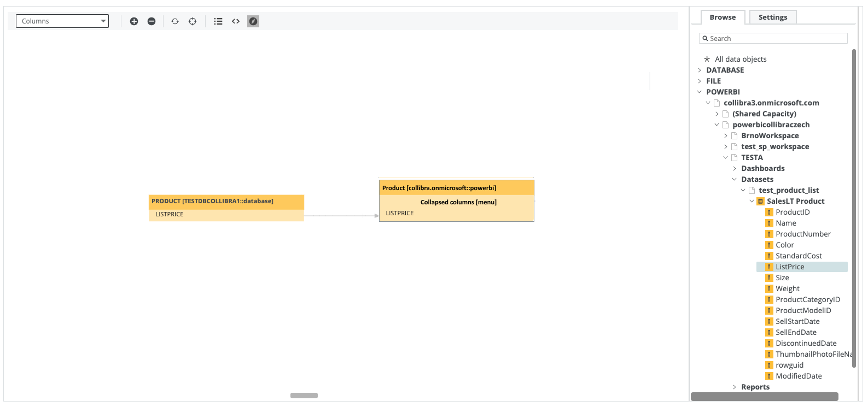The width and height of the screenshot is (868, 407).
Task: Click the zoom in plus icon
Action: 134,21
